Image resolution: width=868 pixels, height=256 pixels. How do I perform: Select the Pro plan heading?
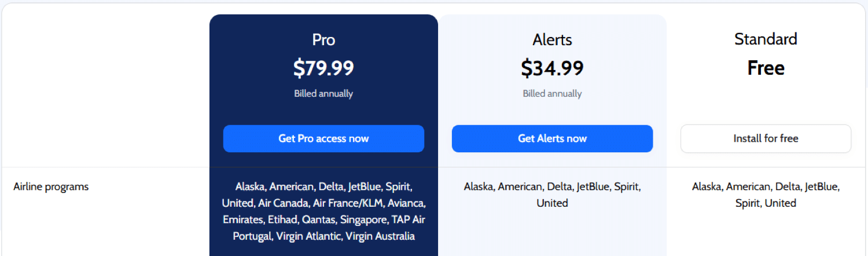(x=323, y=39)
